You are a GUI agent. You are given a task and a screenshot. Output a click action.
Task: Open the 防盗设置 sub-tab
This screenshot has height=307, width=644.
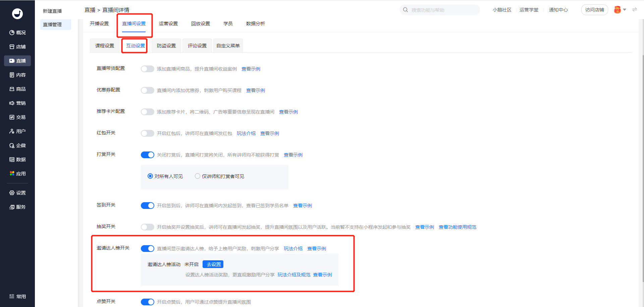click(166, 46)
